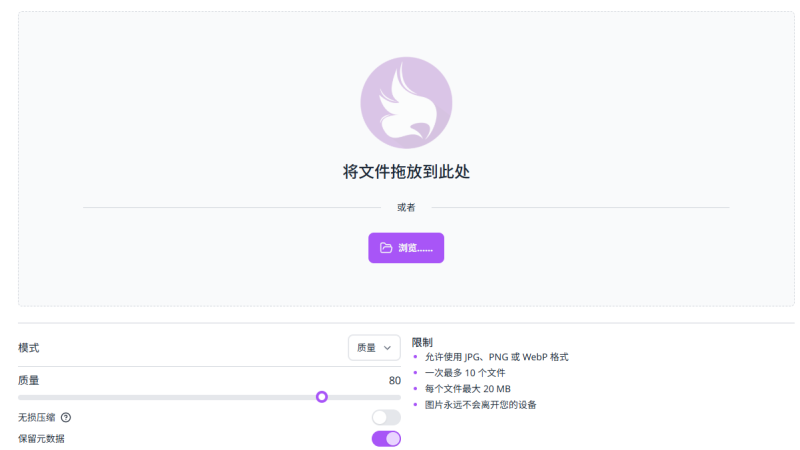This screenshot has width=800, height=450.
Task: Click the quality slider purple handle
Action: [x=322, y=397]
